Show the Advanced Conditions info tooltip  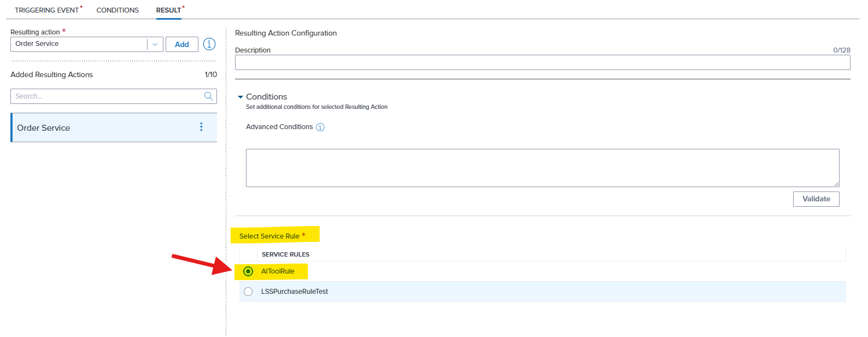(x=320, y=127)
